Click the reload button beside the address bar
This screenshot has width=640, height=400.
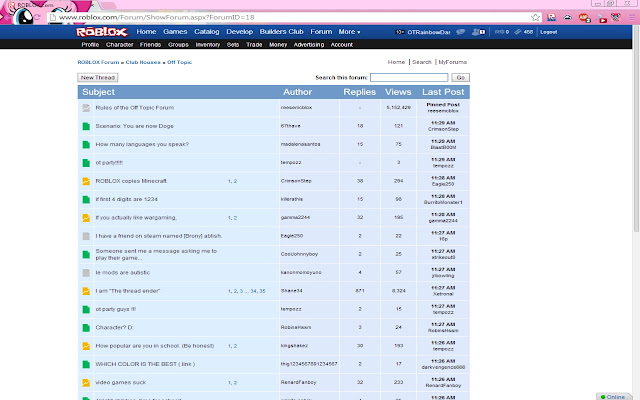click(37, 17)
